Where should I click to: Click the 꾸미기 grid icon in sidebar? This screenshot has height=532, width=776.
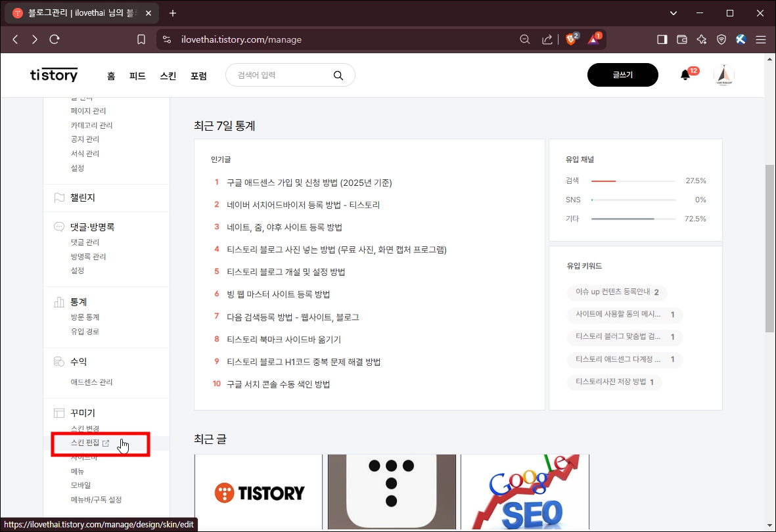point(59,412)
